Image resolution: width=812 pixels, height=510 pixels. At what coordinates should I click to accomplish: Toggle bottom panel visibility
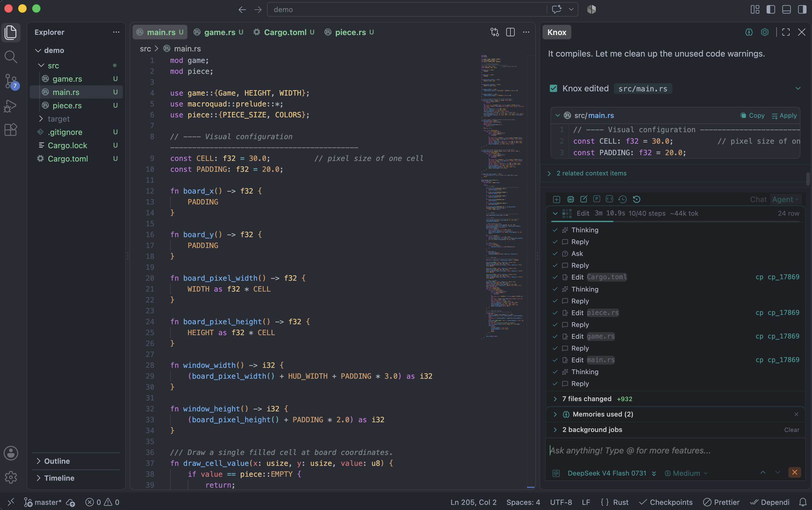tap(786, 9)
